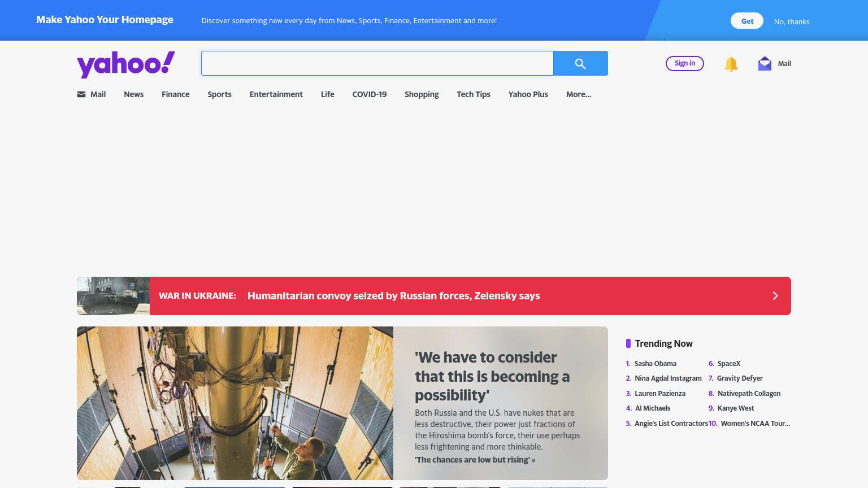Go to the Finance section
Viewport: 868px width, 488px height.
pyautogui.click(x=175, y=94)
